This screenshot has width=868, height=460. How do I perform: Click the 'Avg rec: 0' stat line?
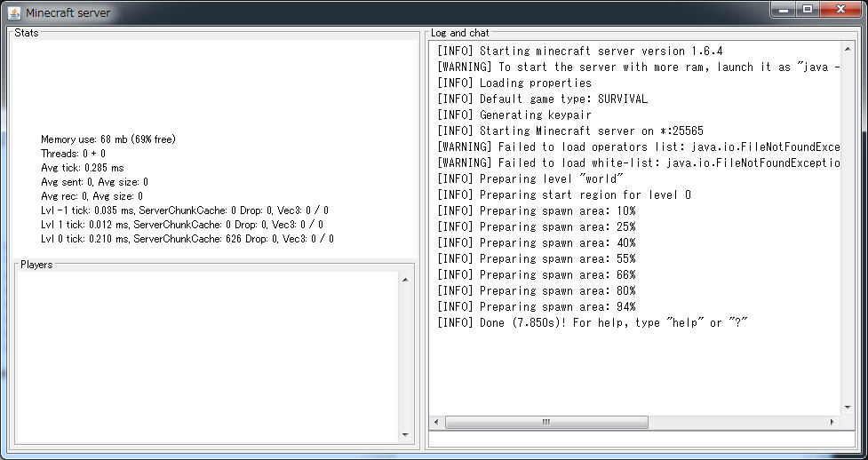point(92,196)
